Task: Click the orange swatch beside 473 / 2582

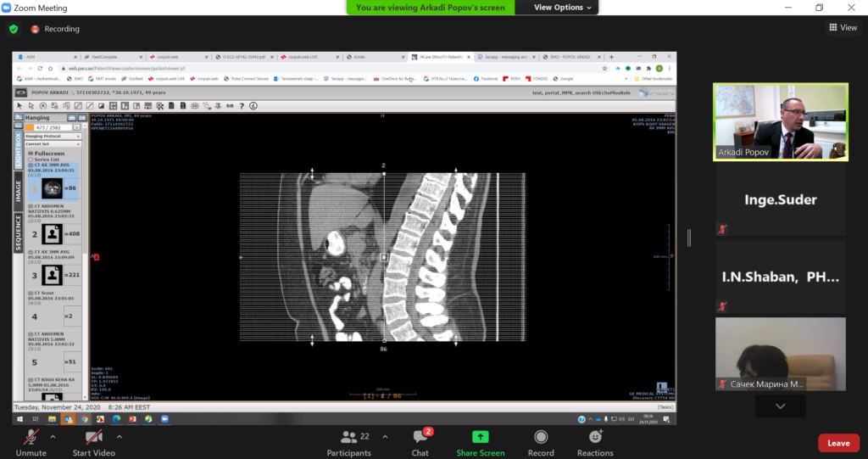Action: click(30, 127)
